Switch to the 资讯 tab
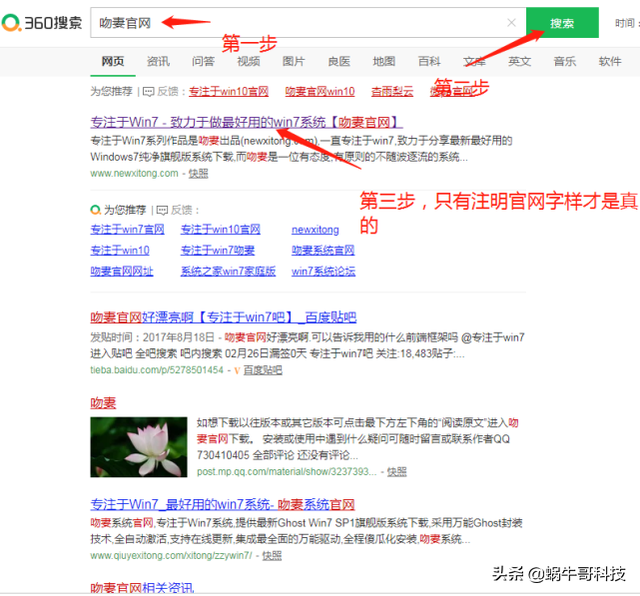 (x=158, y=61)
